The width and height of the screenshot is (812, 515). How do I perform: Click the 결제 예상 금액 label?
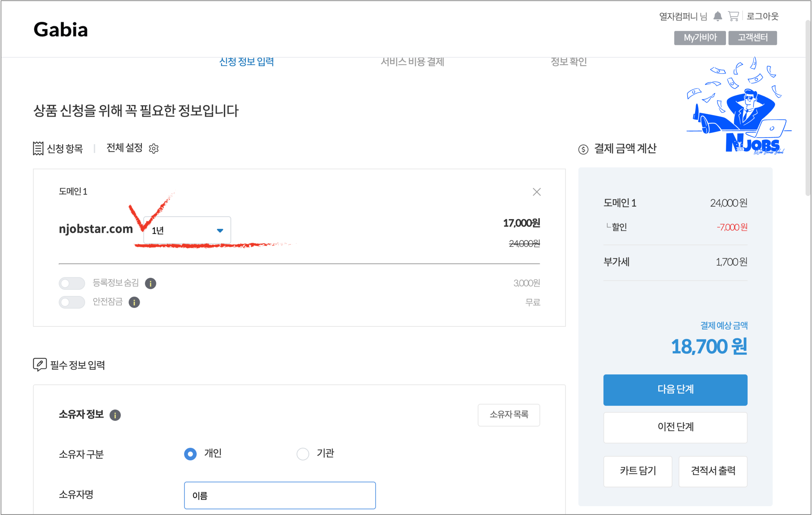[x=724, y=325]
